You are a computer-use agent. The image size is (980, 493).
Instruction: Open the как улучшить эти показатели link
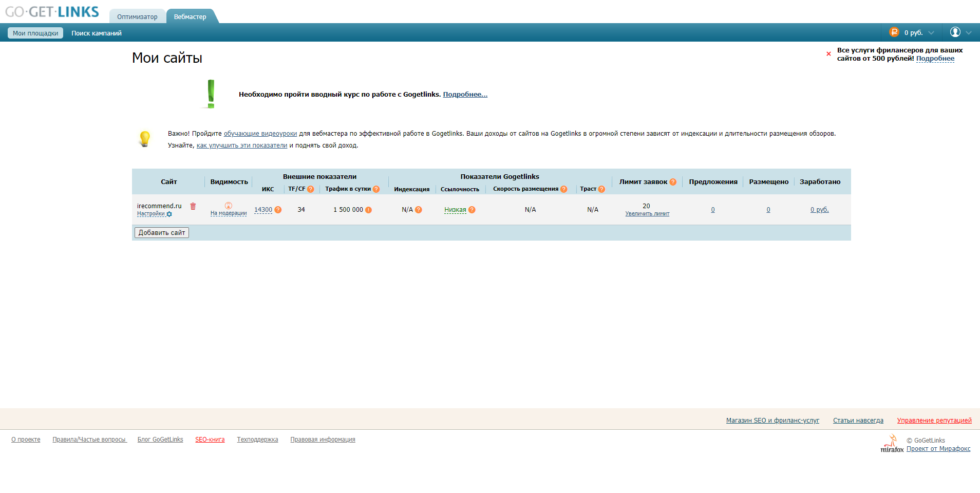click(x=242, y=145)
